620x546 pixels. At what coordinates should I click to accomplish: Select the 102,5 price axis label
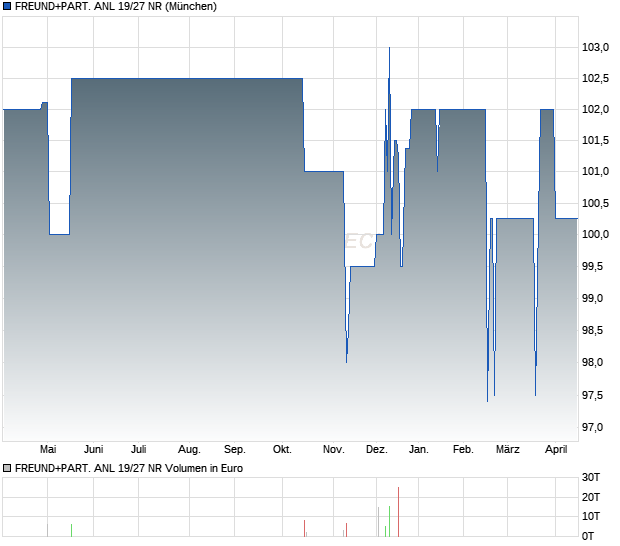pyautogui.click(x=595, y=78)
